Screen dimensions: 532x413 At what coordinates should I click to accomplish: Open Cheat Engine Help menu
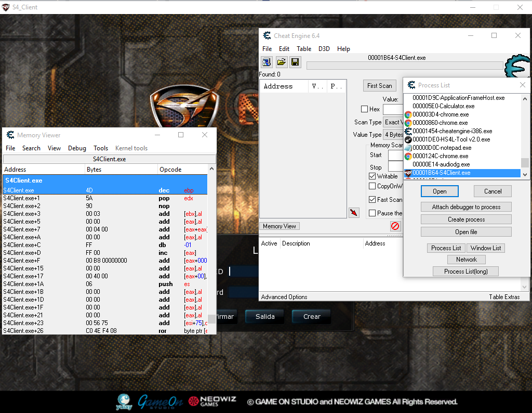tap(343, 48)
